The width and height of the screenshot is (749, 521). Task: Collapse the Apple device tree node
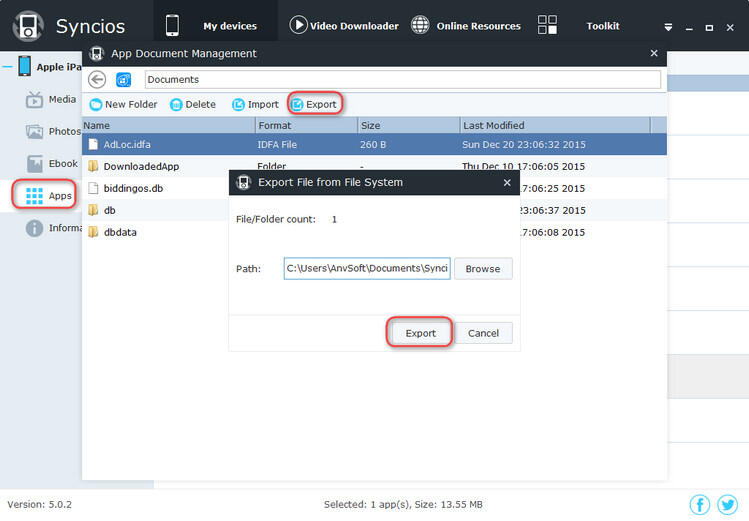point(8,66)
